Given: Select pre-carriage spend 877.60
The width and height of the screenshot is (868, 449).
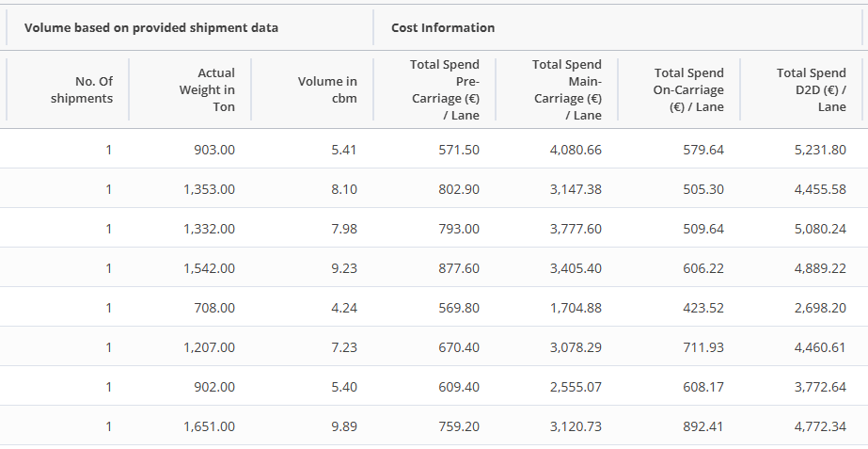Looking at the screenshot, I should click(459, 268).
